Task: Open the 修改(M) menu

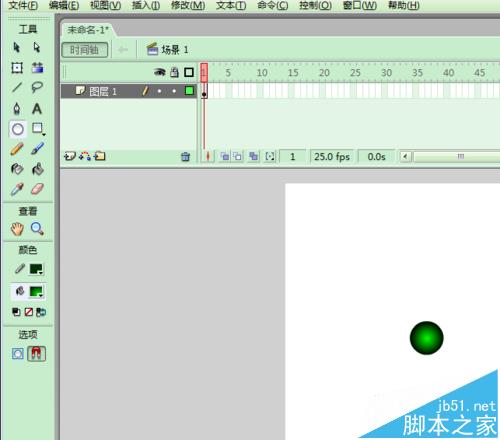Action: (x=188, y=5)
